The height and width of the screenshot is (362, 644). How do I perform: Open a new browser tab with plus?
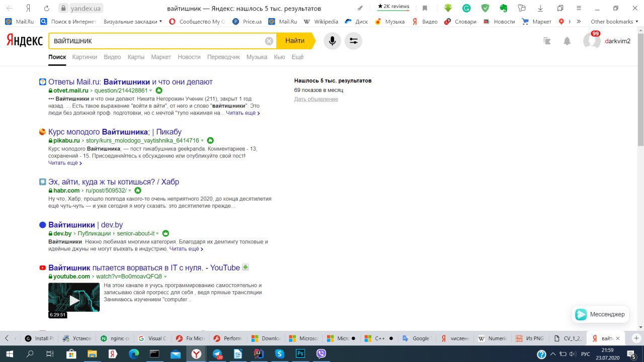(636, 338)
